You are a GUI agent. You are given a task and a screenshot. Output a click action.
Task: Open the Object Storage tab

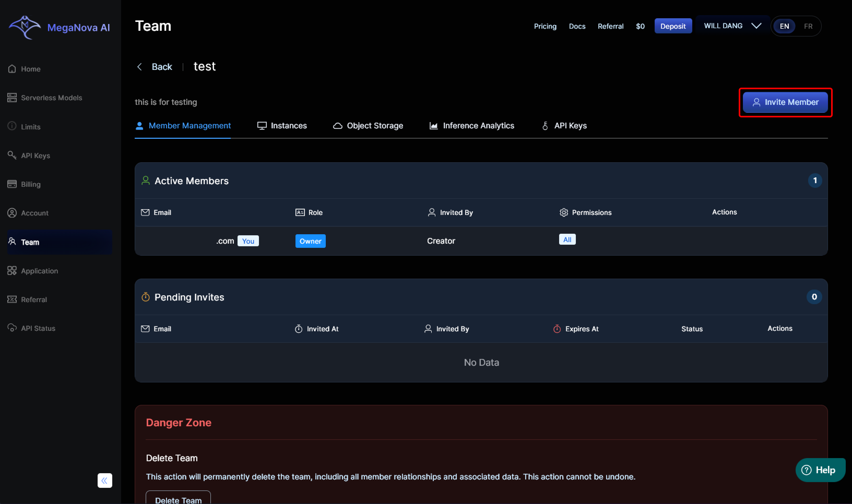368,126
